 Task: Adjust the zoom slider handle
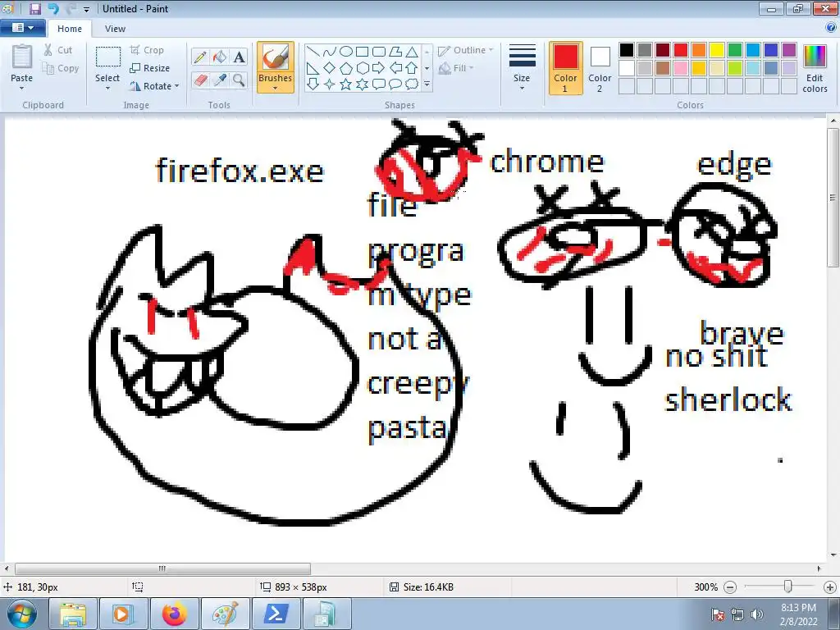(x=787, y=587)
